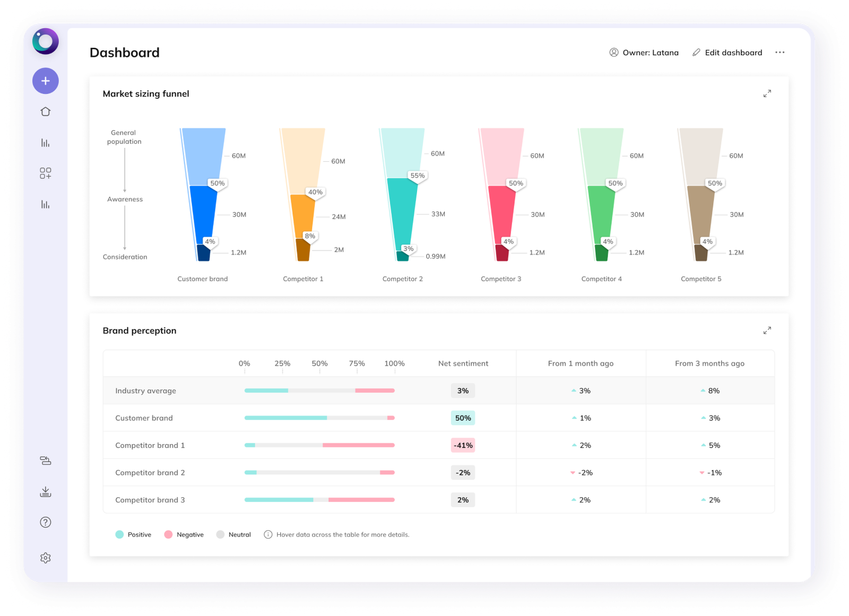Click the Edit dashboard button
Viewport: 849px width, 616px height.
click(727, 53)
